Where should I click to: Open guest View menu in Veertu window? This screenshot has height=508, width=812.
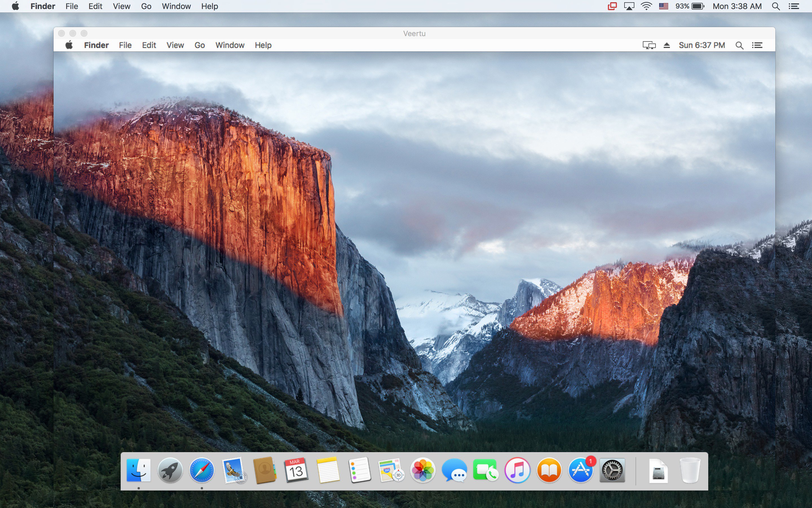point(175,45)
